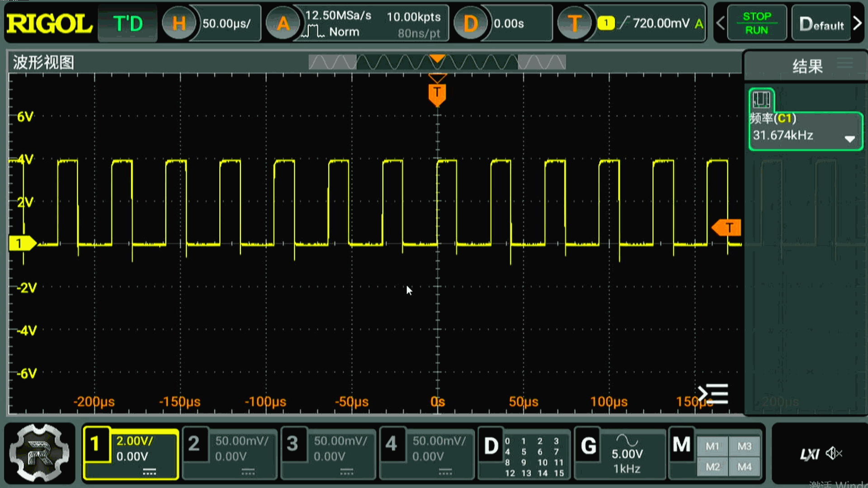Select math channel M2
This screenshot has width=868, height=488.
tap(712, 466)
